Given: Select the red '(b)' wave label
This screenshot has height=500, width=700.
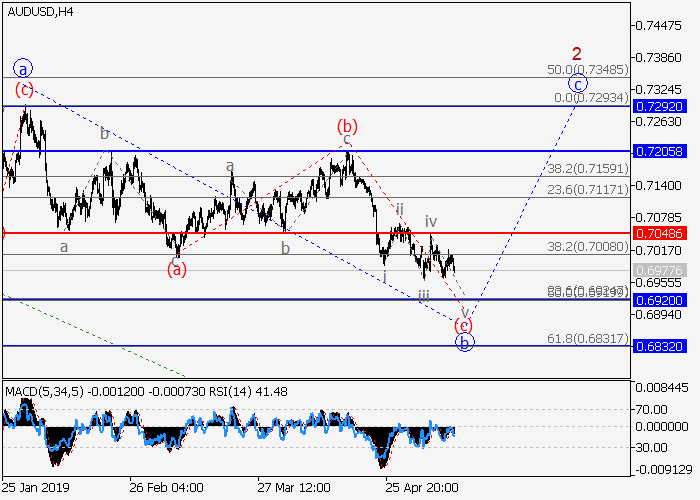Looking at the screenshot, I should pyautogui.click(x=347, y=126).
